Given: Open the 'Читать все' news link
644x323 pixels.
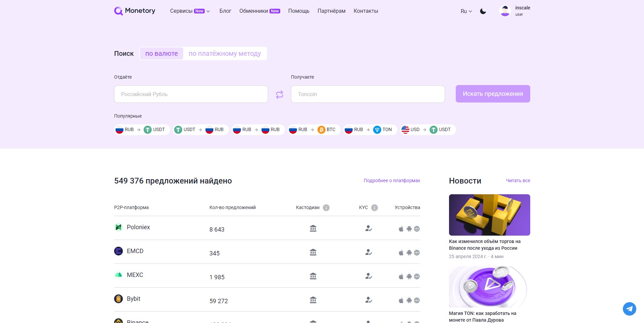Looking at the screenshot, I should 518,180.
